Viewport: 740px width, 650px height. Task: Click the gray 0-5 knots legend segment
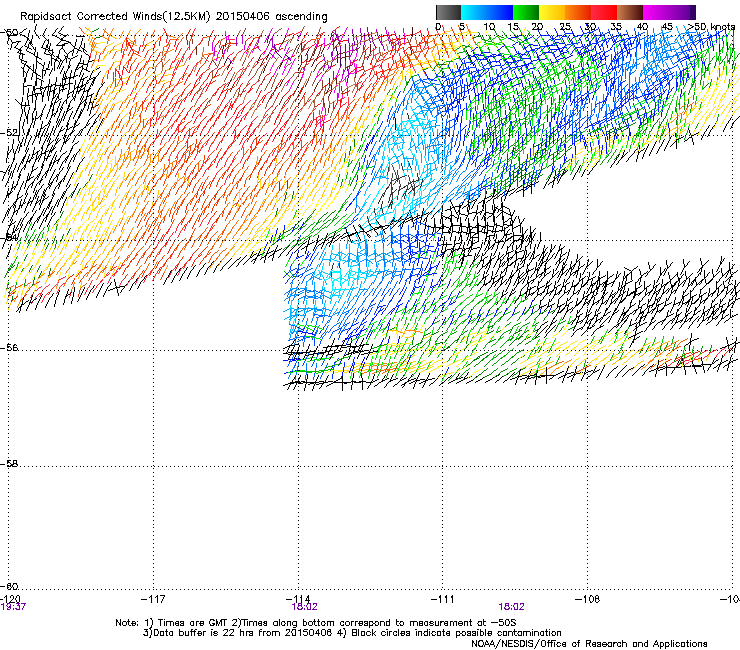(x=448, y=12)
